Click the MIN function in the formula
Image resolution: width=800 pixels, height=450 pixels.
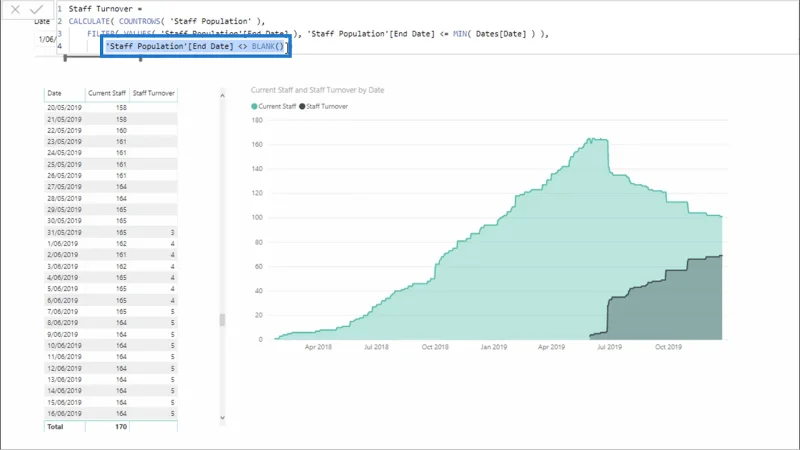pos(459,34)
